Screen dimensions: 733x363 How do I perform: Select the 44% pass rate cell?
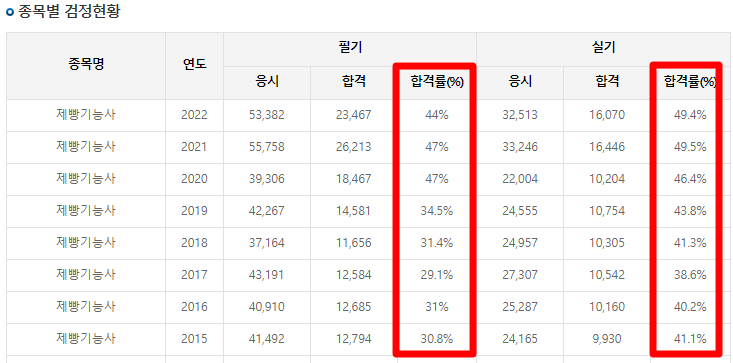click(437, 115)
